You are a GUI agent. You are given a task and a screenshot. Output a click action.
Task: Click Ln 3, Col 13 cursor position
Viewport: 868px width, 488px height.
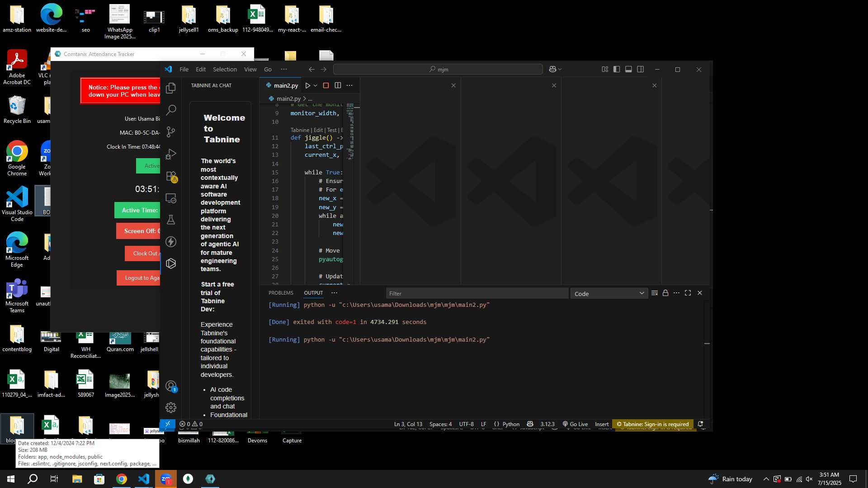pos(408,424)
